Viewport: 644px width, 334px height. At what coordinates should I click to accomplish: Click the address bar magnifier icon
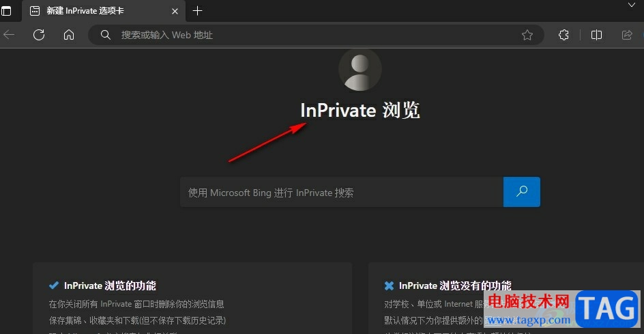point(106,35)
